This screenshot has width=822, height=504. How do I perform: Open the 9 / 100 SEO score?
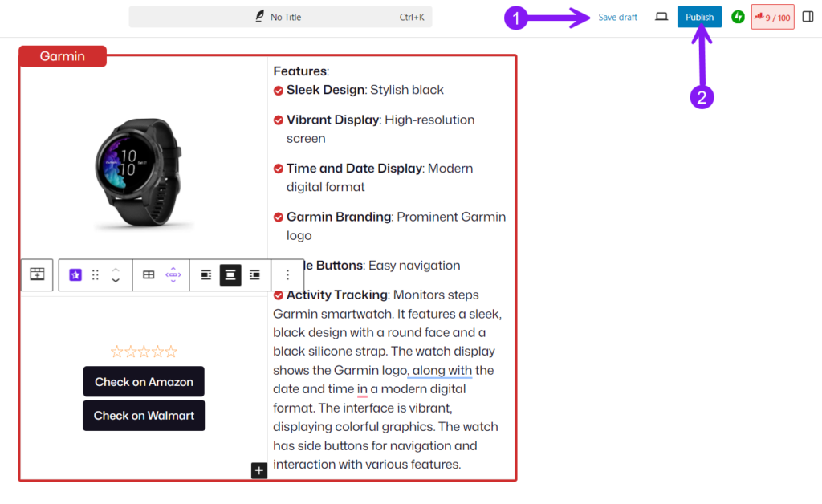click(773, 18)
